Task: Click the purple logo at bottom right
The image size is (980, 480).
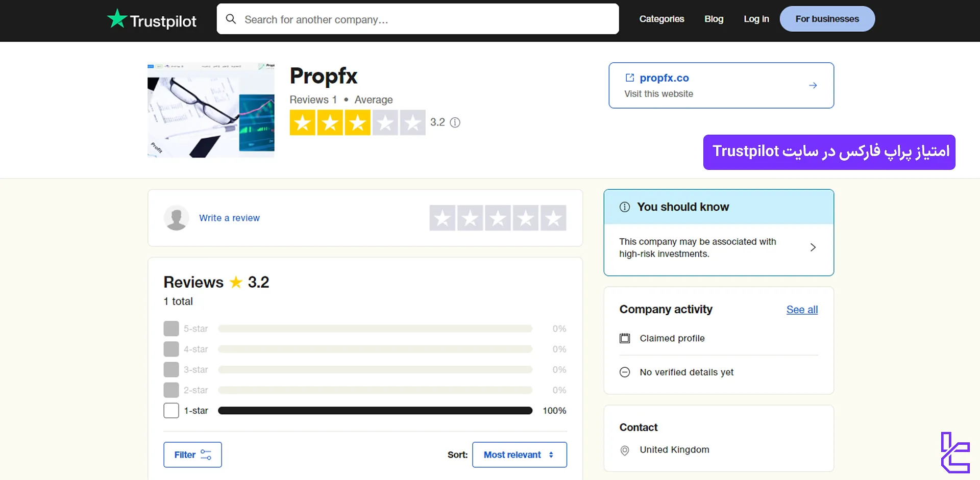Action: pos(955,452)
